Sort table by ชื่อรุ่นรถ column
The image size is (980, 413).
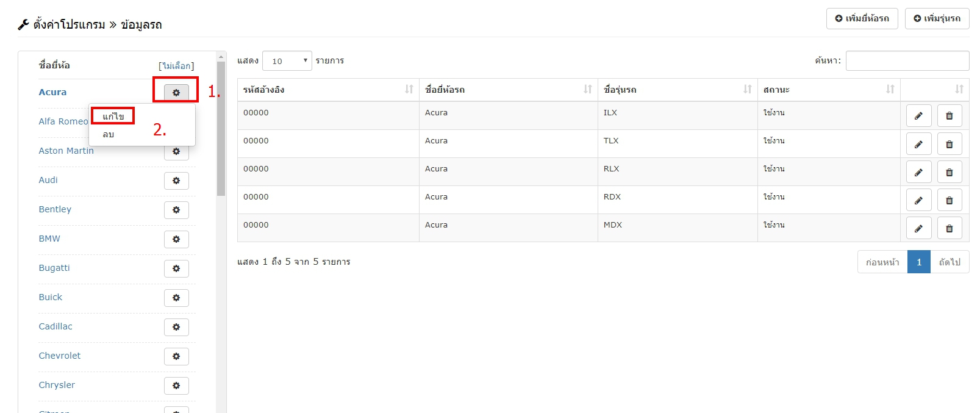coord(678,90)
